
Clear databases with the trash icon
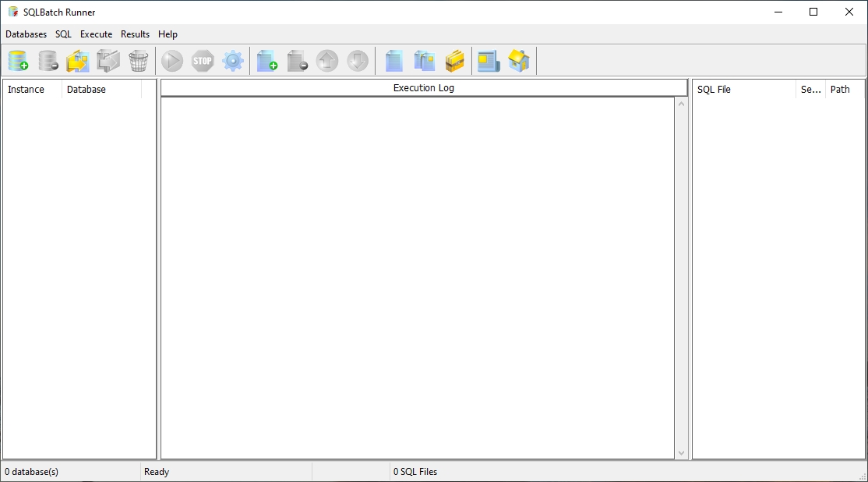139,61
